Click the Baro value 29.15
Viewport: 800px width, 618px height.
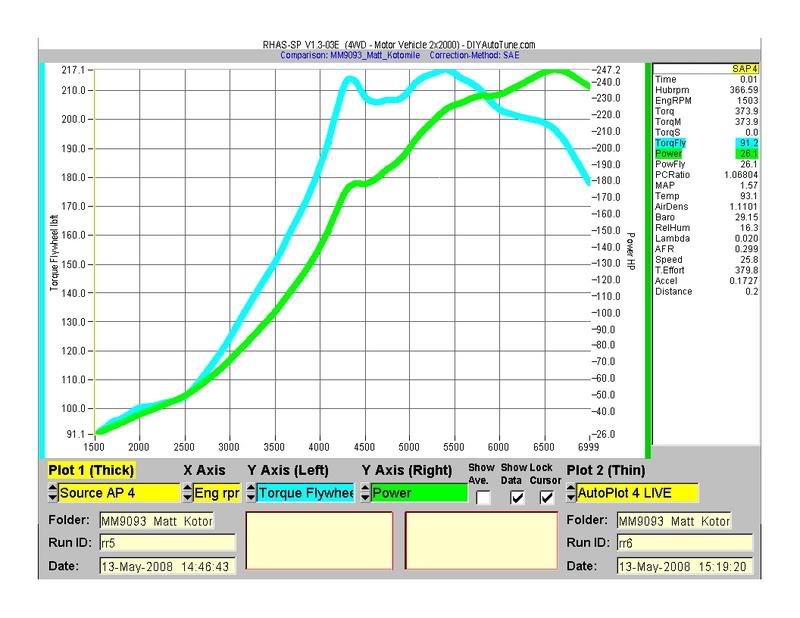747,217
